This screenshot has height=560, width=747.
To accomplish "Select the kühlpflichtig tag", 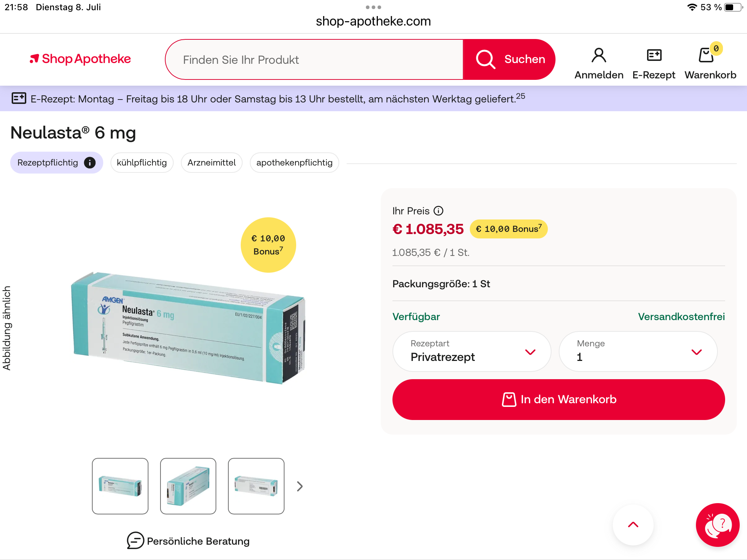I will click(x=142, y=163).
